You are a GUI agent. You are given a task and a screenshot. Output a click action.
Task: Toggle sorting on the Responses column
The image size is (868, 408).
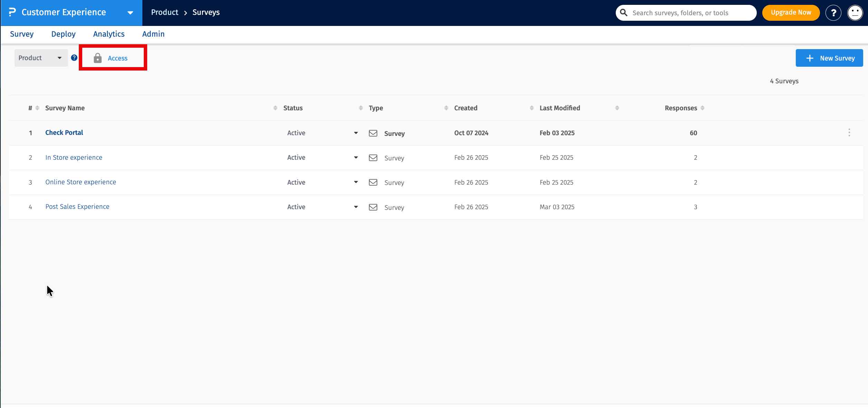[x=702, y=108]
